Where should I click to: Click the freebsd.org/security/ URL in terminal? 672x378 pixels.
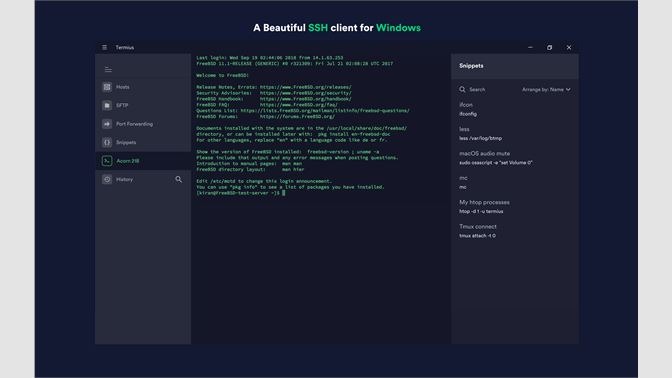tap(305, 93)
